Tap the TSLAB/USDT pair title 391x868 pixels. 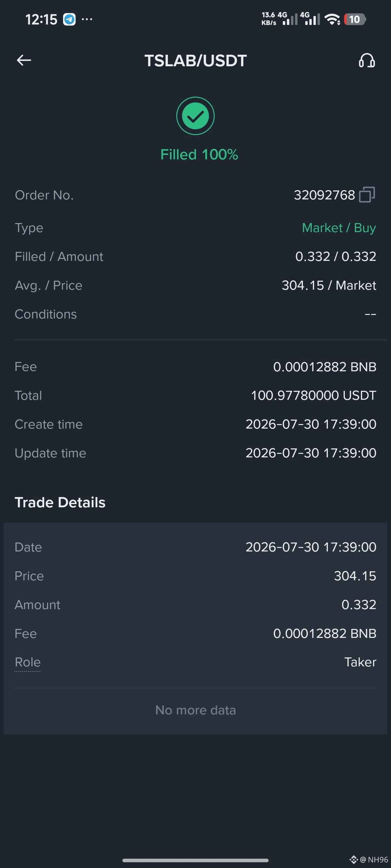coord(196,61)
